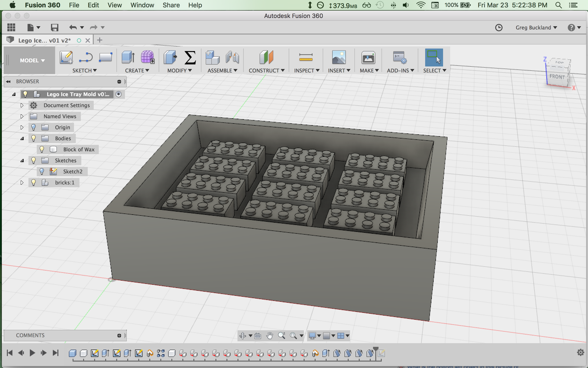Select the Line sketch tool
588x368 pixels.
pyautogui.click(x=86, y=57)
